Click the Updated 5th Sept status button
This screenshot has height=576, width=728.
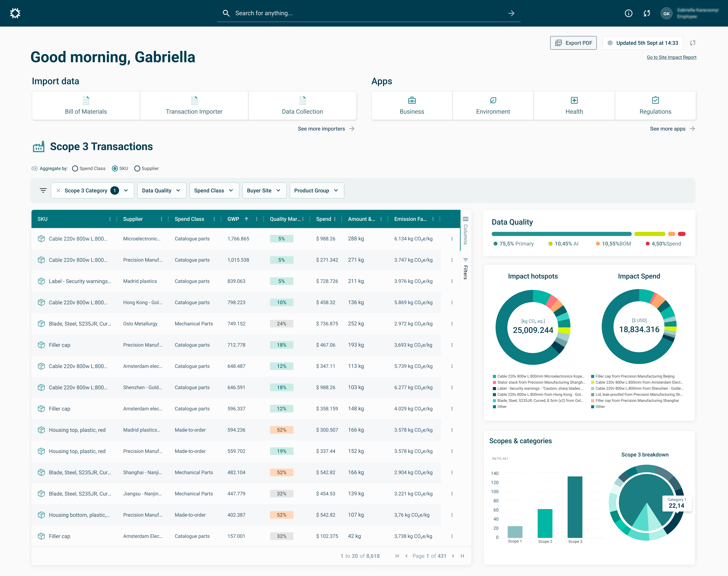[x=643, y=43]
